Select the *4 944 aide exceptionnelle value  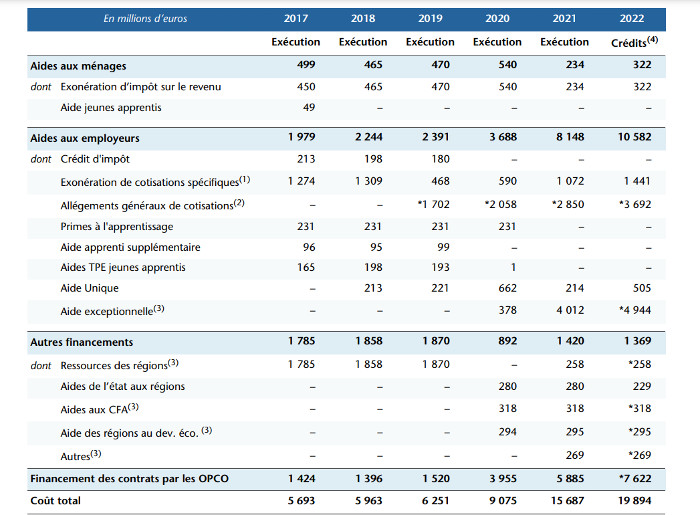click(632, 311)
